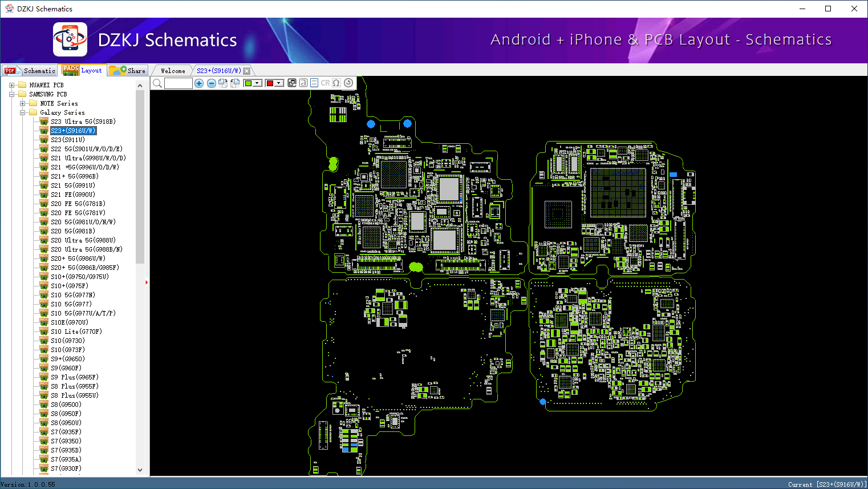Click the magnifier search icon
Screen dimensions: 868x489
[157, 83]
